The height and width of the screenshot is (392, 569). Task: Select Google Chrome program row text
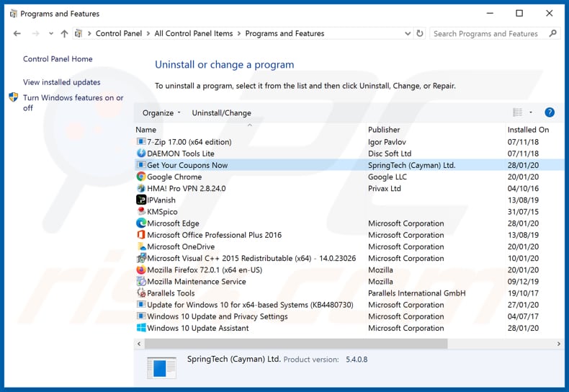[x=174, y=177]
